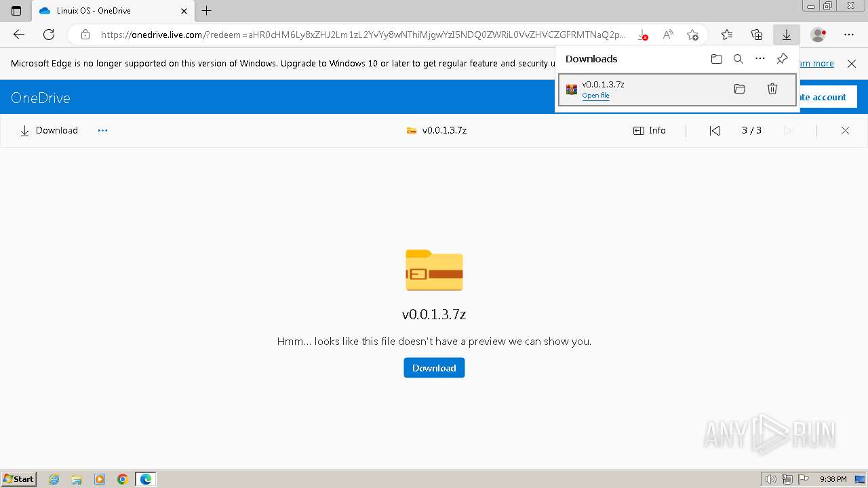Close the OneDrive file preview
The image size is (868, 488).
845,131
